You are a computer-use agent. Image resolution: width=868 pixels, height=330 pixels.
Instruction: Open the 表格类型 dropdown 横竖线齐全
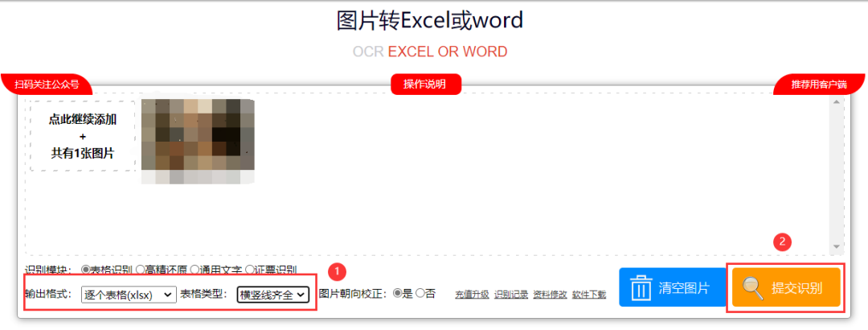point(273,295)
